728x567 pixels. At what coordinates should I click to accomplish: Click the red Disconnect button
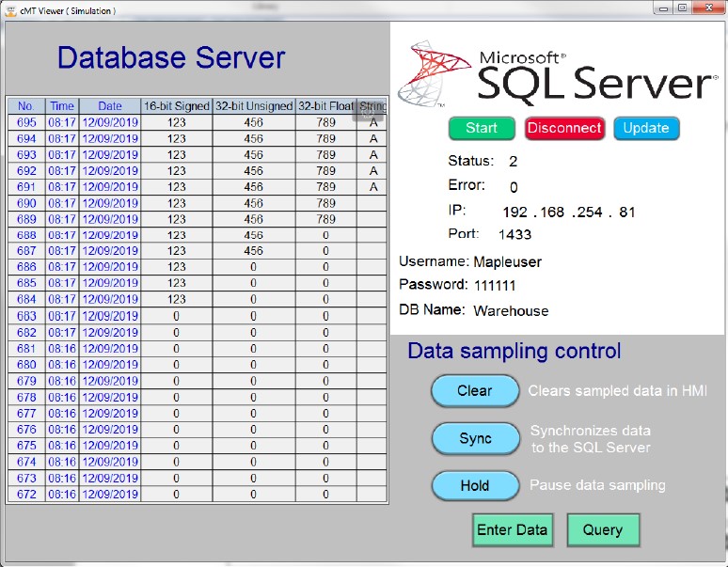(x=564, y=128)
